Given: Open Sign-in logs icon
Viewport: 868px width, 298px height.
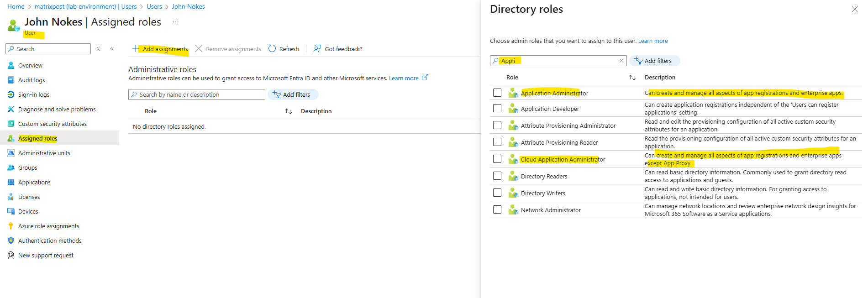Looking at the screenshot, I should (x=11, y=94).
